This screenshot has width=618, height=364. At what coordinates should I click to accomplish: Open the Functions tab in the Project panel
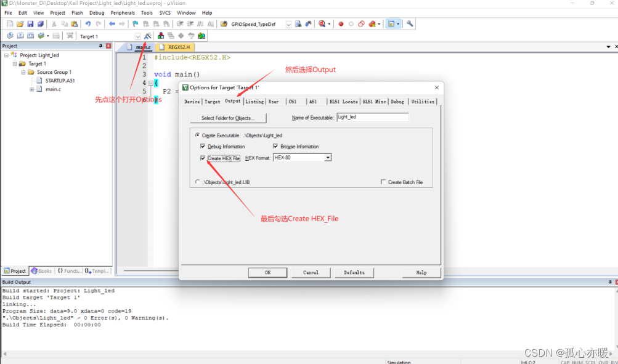pyautogui.click(x=69, y=271)
